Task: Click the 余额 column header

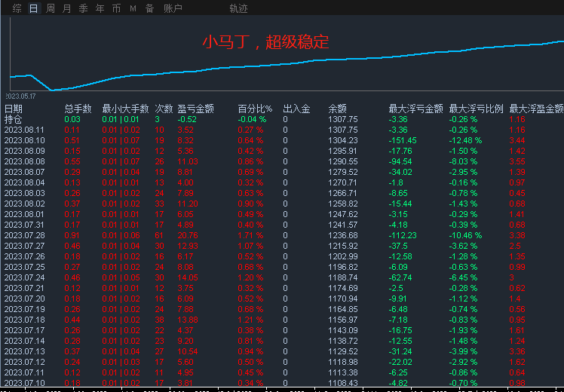Action: [337, 109]
